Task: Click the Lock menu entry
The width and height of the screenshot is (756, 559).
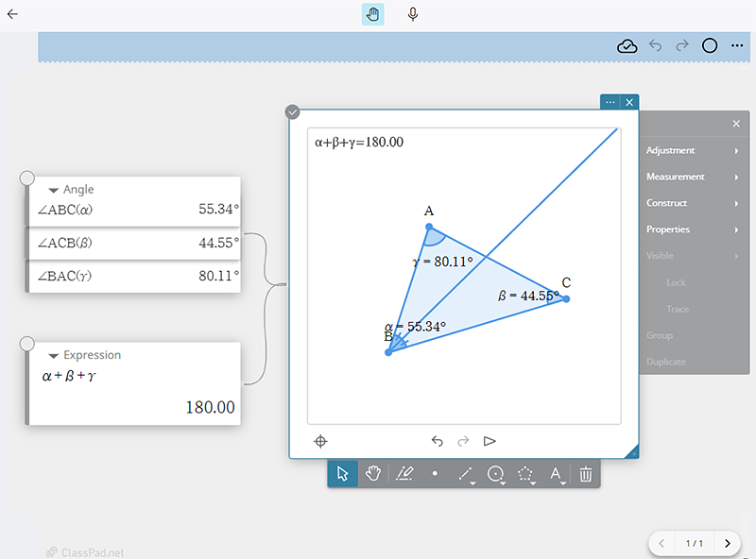Action: (x=676, y=283)
